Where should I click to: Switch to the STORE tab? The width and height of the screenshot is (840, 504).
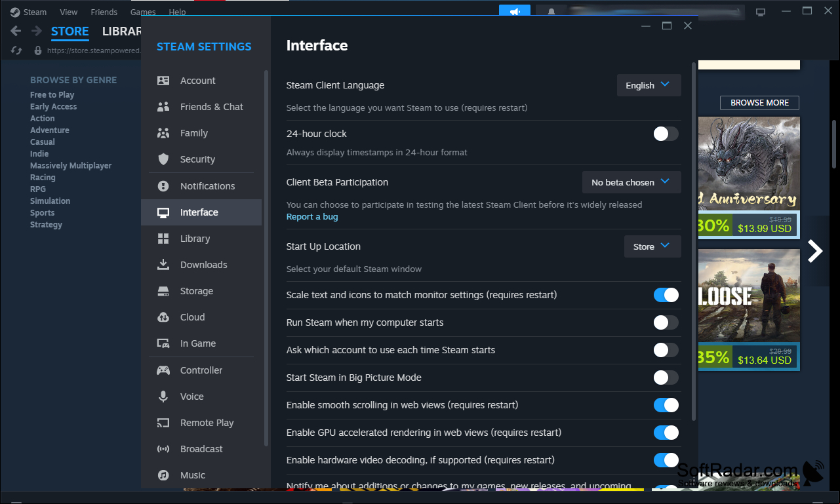[x=70, y=31]
